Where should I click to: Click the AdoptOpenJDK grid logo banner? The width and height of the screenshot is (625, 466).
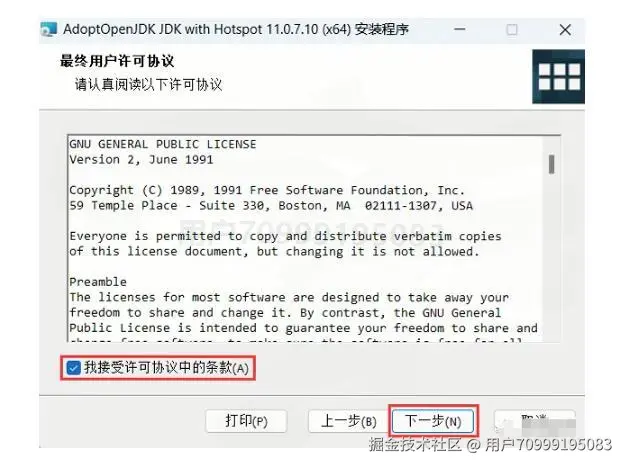pyautogui.click(x=558, y=77)
